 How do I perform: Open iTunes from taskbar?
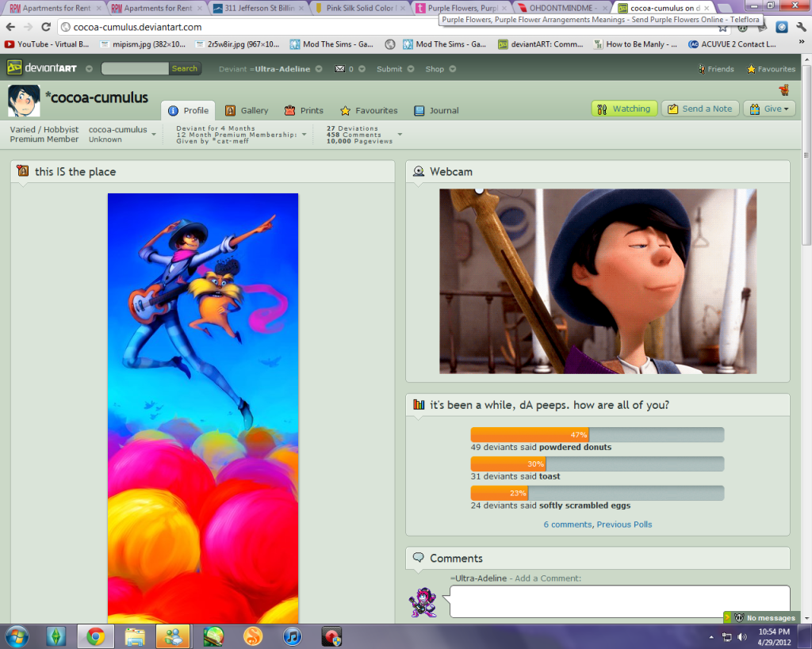(293, 636)
